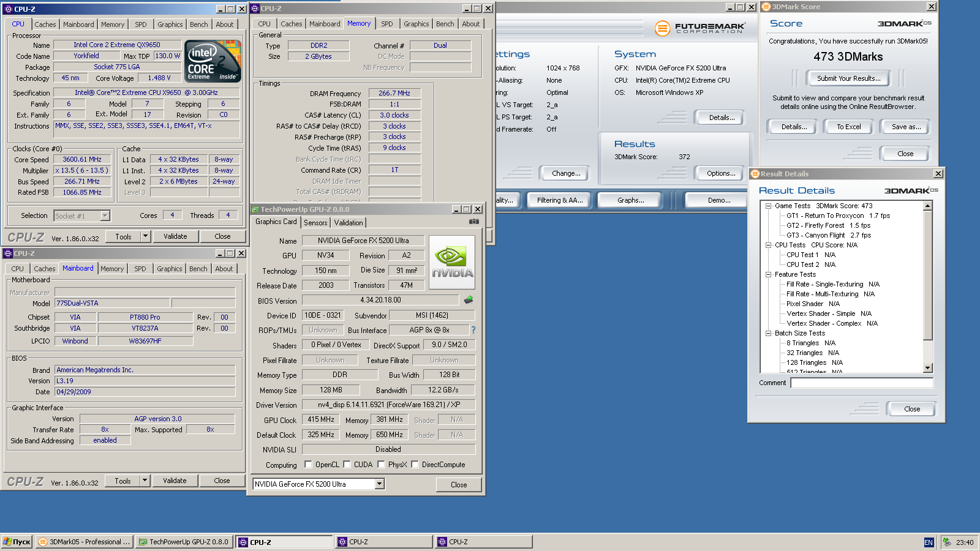The image size is (980, 551).
Task: Click the Result Details title bar icon
Action: (755, 174)
